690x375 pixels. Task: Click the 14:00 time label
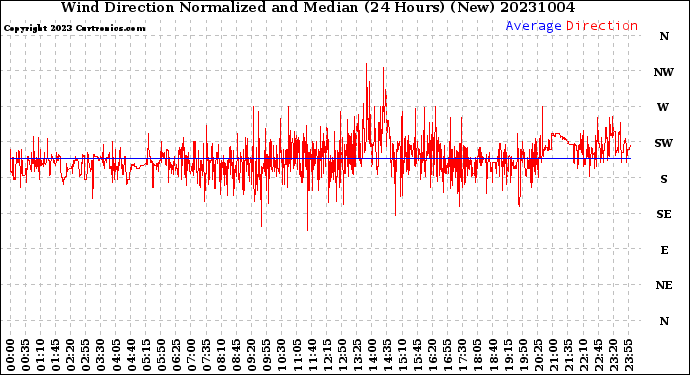(x=372, y=356)
